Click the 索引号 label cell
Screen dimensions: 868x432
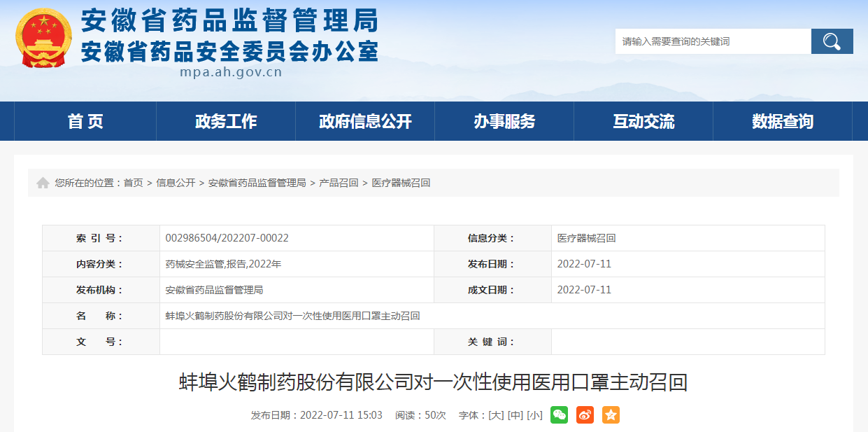pos(101,238)
